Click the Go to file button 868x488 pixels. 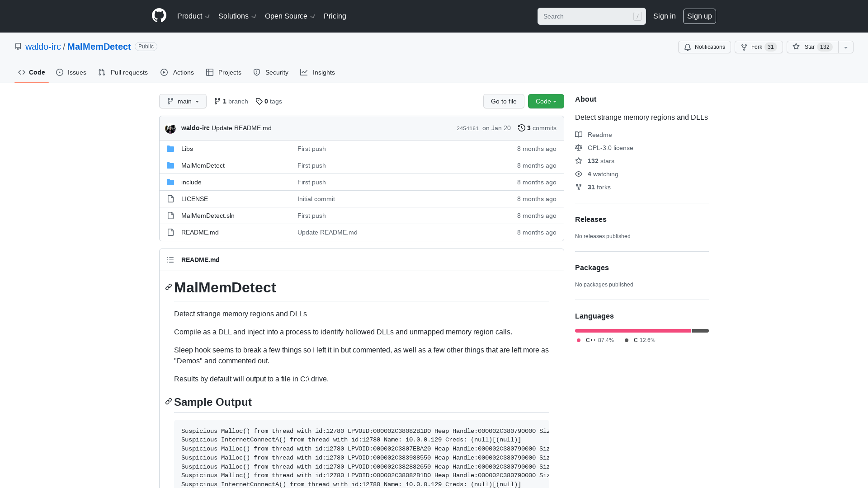[504, 101]
